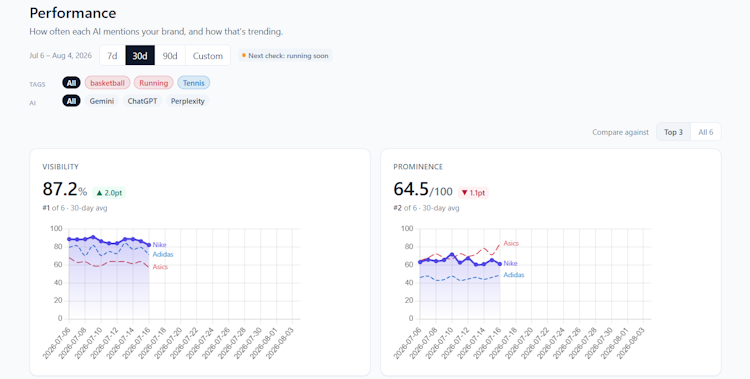Click the red 1.1pt prominence change badge
Viewport: 750px width, 379px height.
coord(473,192)
